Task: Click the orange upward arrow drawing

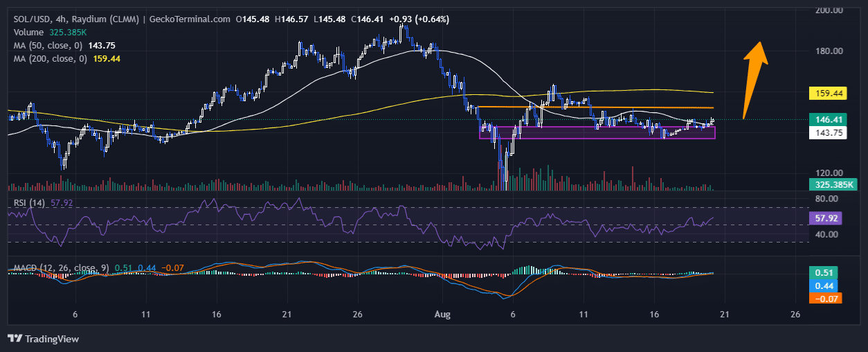Action: [x=753, y=78]
